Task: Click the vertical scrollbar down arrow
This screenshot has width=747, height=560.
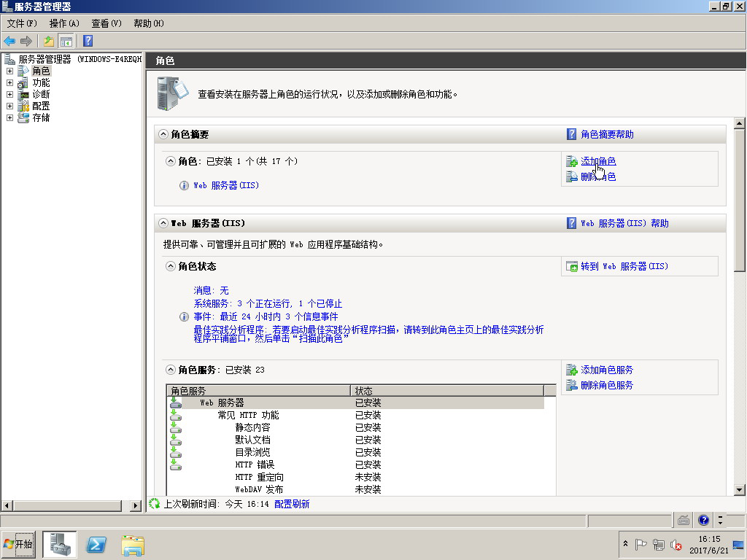Action: click(x=739, y=490)
